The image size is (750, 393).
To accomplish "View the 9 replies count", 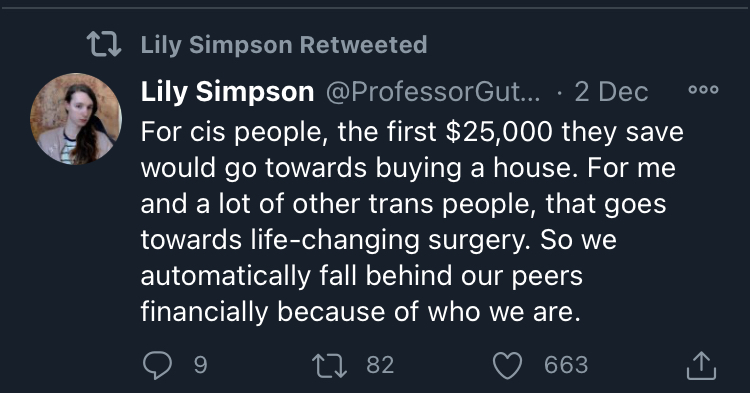I will coord(200,365).
